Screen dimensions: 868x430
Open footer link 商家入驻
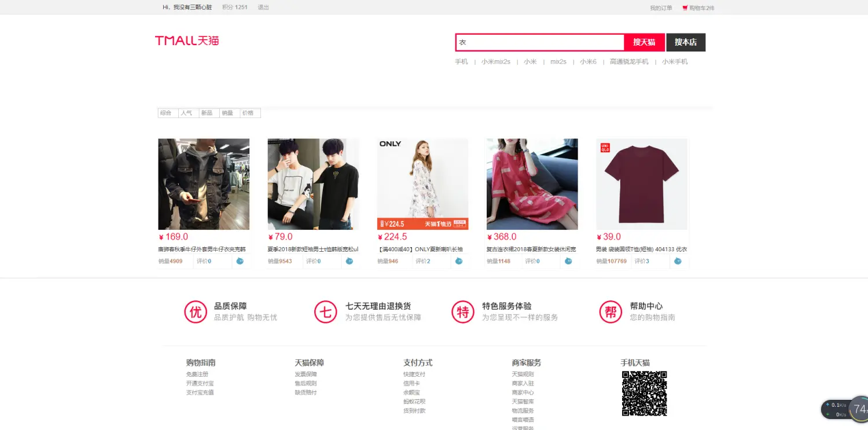523,383
